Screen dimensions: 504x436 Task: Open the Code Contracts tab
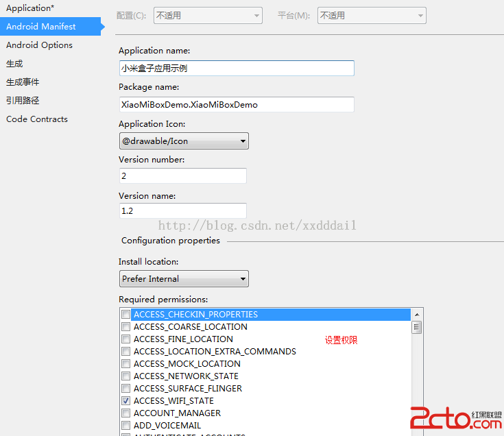pos(37,119)
